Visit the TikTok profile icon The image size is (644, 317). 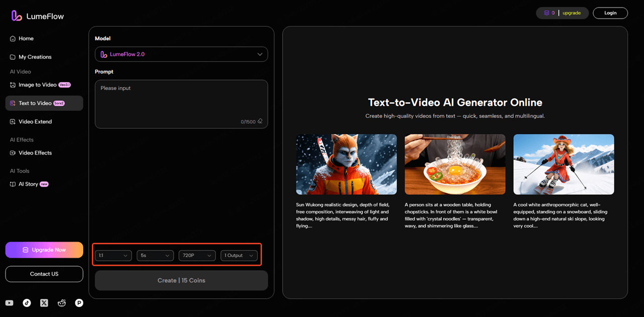pyautogui.click(x=27, y=303)
